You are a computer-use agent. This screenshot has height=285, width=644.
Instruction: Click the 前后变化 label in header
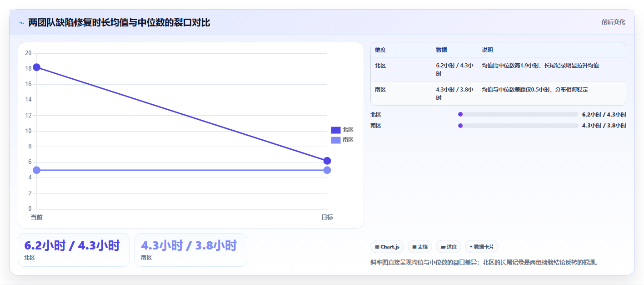[613, 22]
